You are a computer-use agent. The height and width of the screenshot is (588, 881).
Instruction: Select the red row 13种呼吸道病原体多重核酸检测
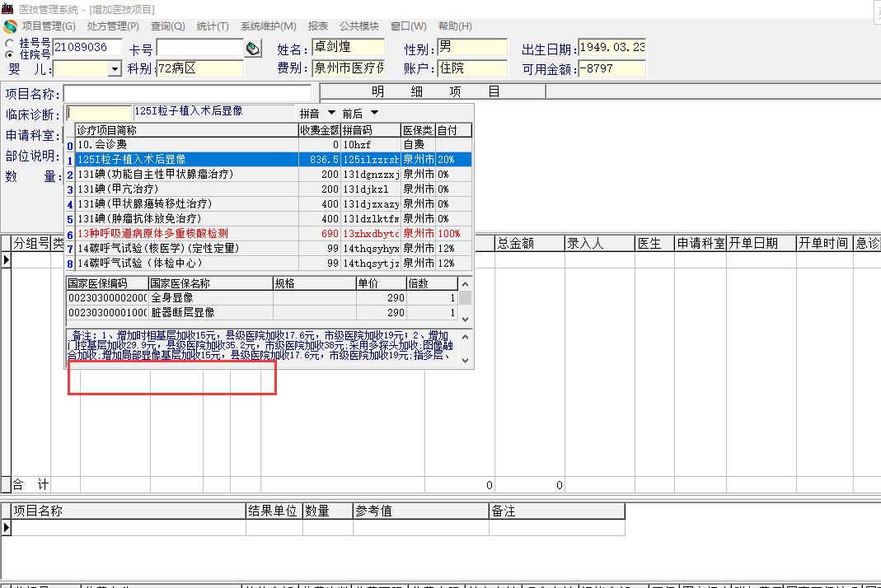[x=273, y=234]
